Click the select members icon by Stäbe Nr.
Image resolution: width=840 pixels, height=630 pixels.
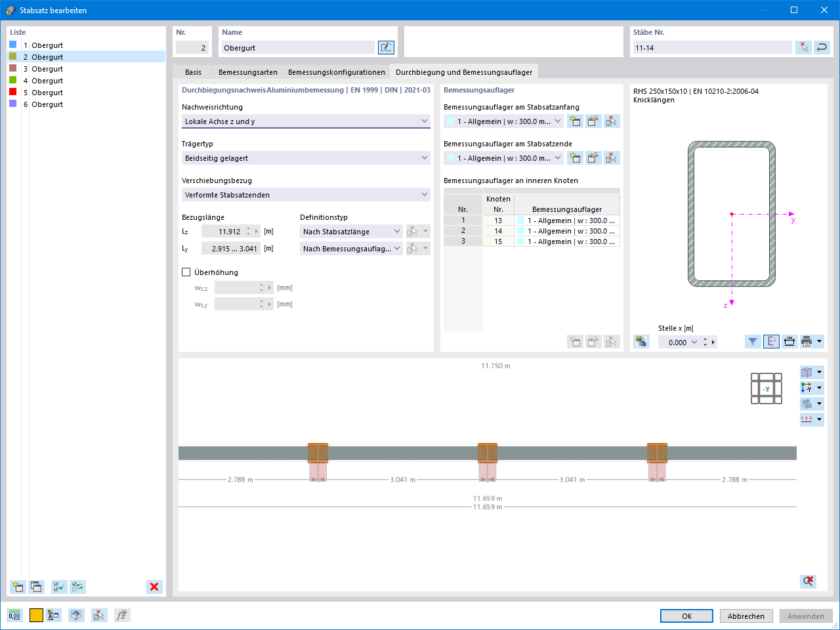(803, 47)
